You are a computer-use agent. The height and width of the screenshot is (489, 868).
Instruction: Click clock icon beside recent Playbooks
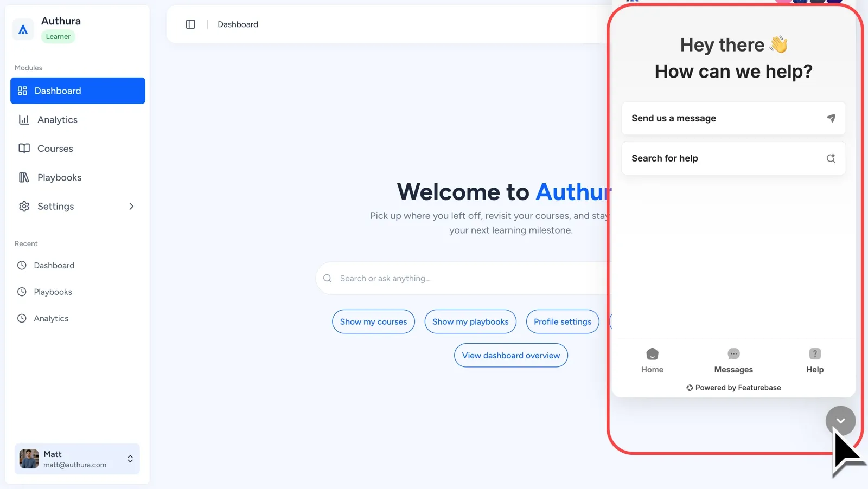(22, 292)
